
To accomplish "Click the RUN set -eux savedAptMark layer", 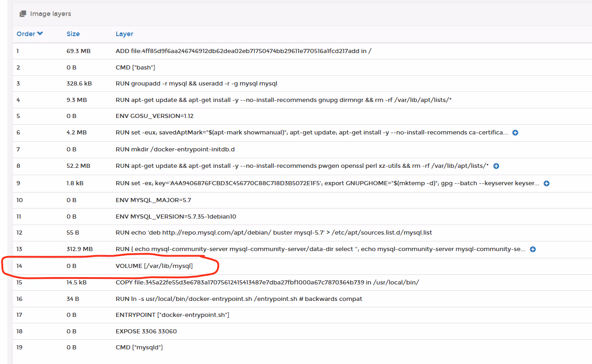I will click(312, 133).
